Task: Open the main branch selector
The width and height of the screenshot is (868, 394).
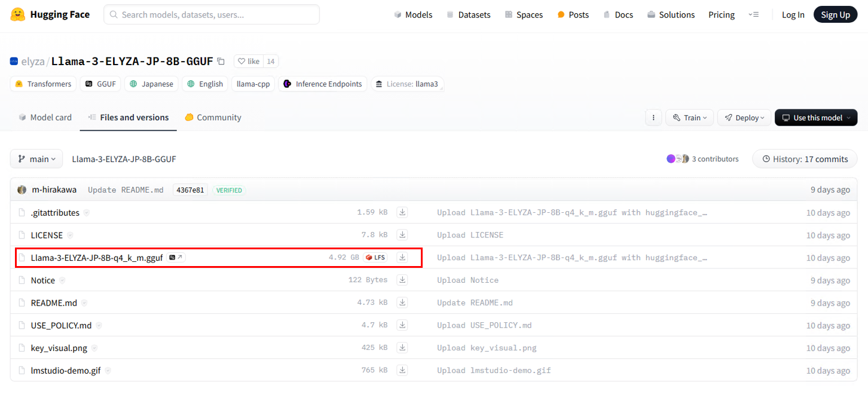Action: [36, 158]
